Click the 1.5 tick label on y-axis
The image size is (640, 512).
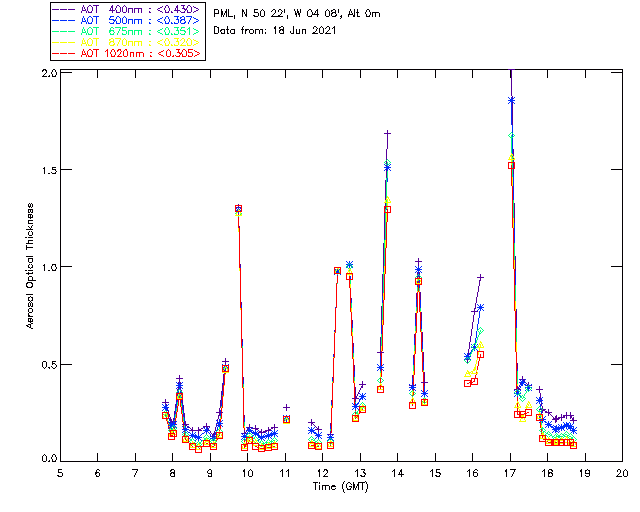coord(49,171)
